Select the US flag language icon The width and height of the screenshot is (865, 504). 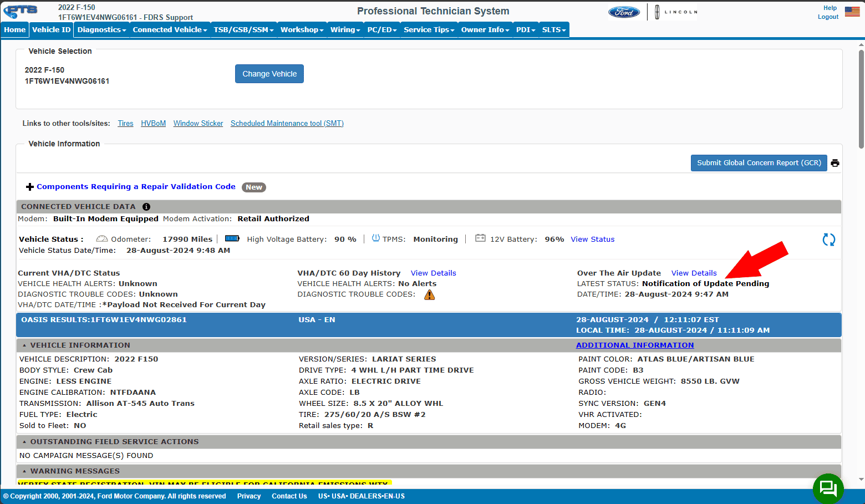tap(852, 12)
